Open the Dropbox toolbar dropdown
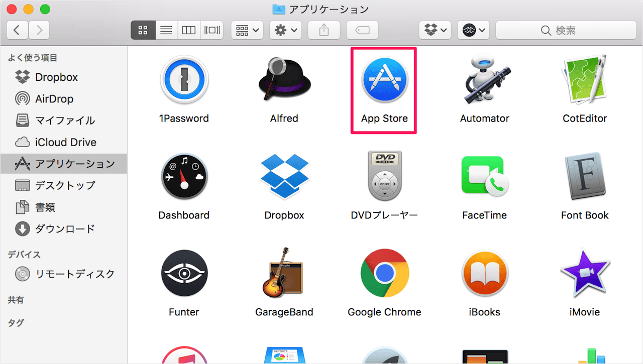Screen dimensions: 643x364 click(435, 30)
